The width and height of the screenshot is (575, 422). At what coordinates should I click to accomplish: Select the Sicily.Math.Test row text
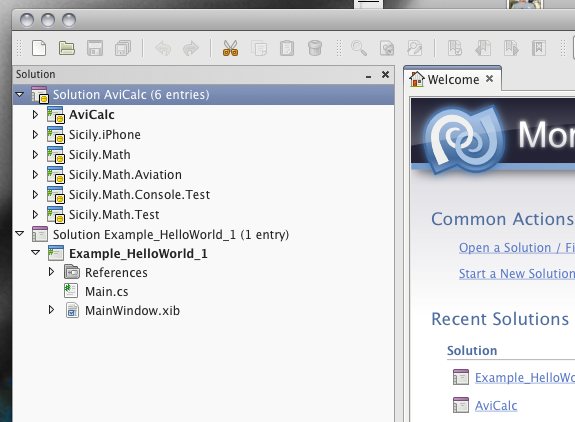coord(114,214)
